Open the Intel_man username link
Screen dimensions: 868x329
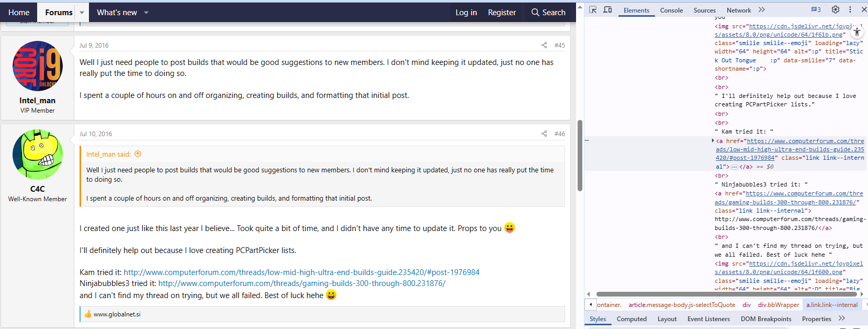[x=37, y=101]
